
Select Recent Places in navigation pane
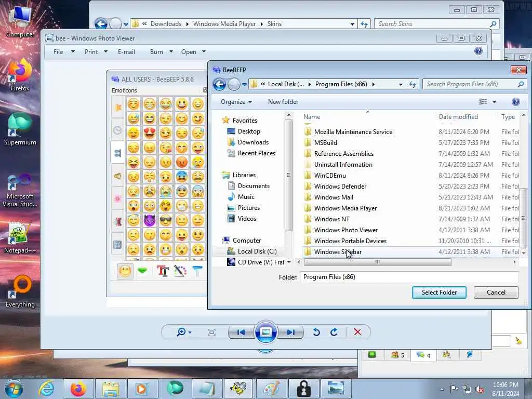pyautogui.click(x=256, y=153)
